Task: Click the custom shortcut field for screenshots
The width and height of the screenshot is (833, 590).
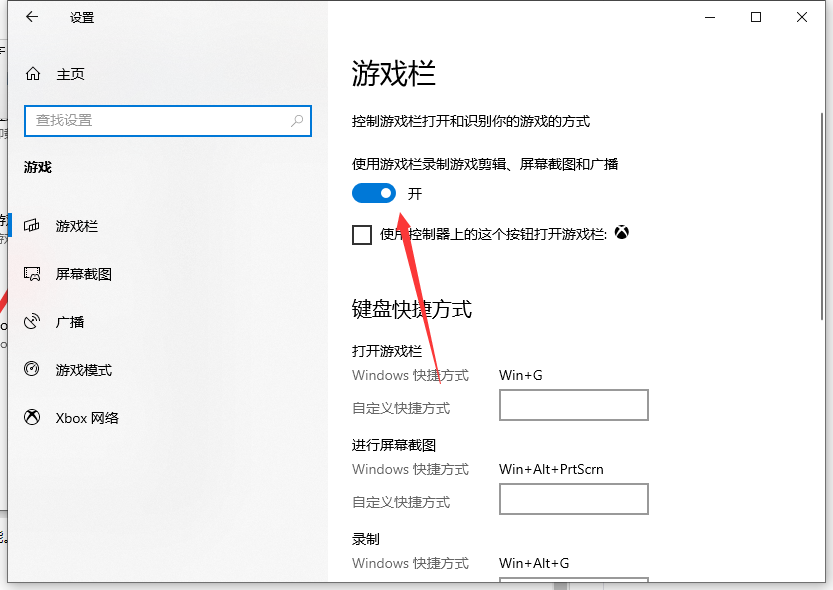Action: click(x=573, y=499)
